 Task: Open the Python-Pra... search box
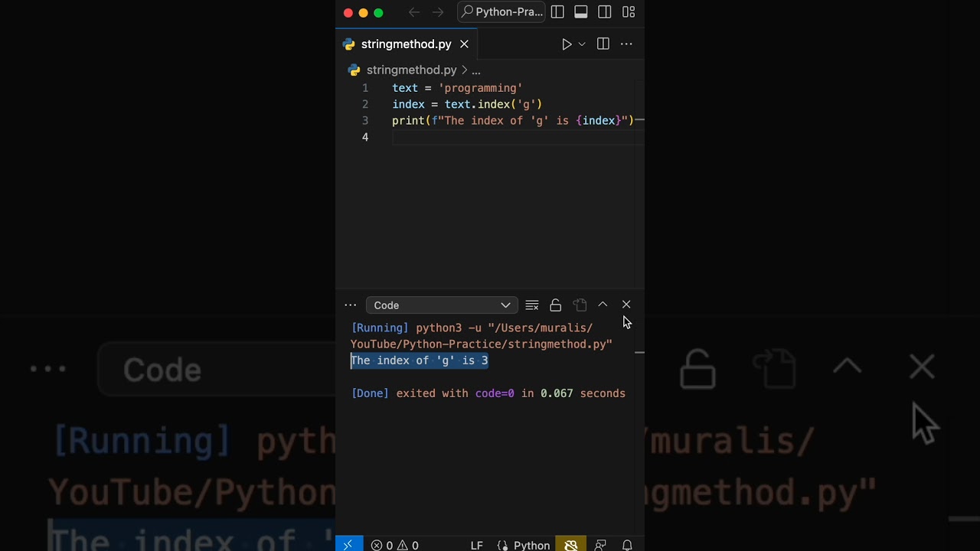(501, 12)
